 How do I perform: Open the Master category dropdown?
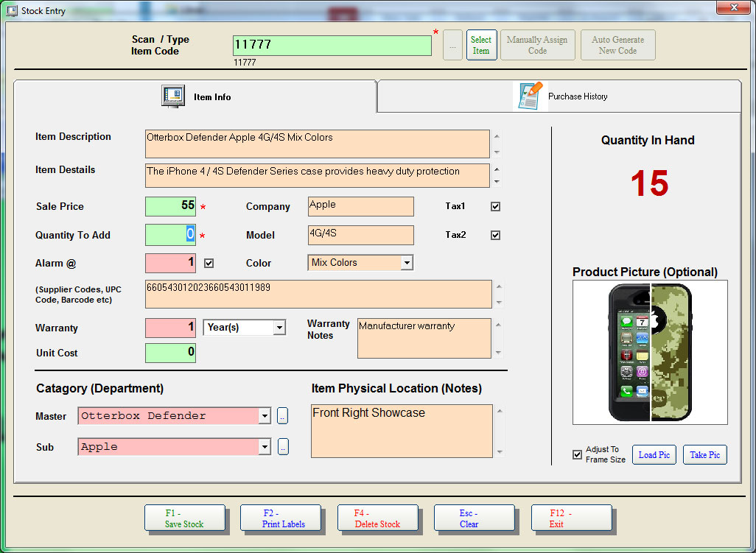265,416
